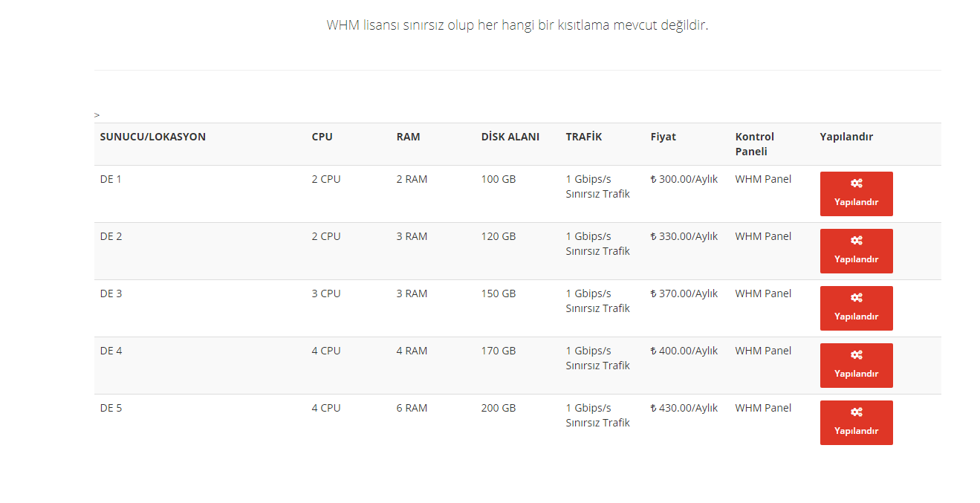Configure the ₺330.00 DE 2 plan

click(857, 251)
